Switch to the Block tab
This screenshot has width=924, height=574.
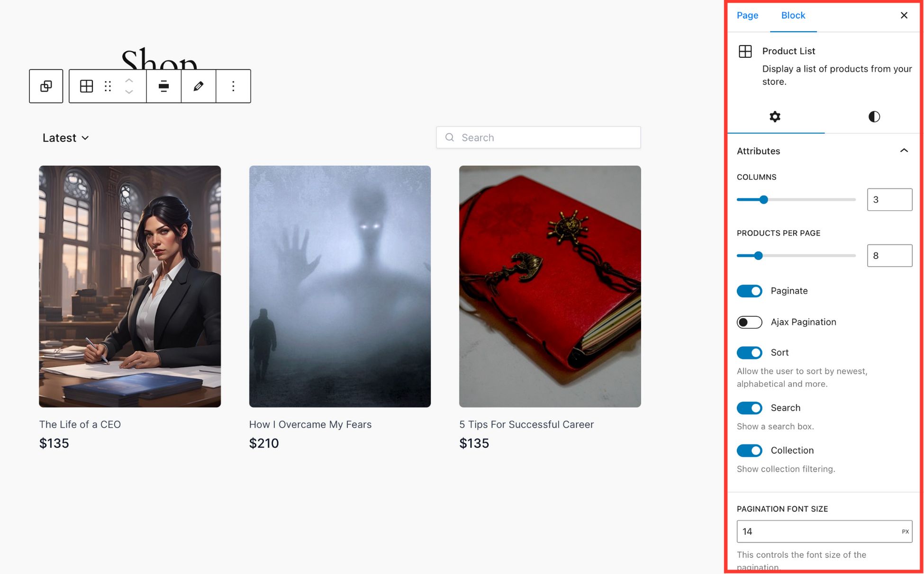793,15
